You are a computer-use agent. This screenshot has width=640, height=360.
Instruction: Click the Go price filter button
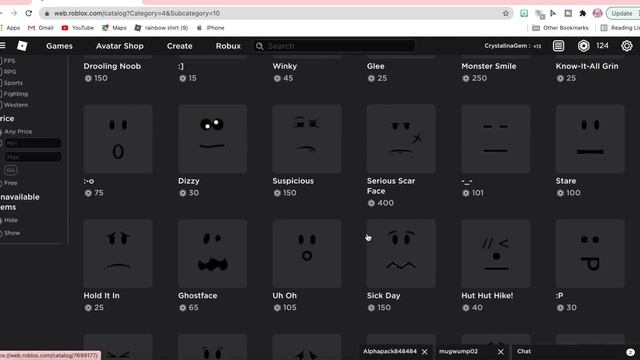(11, 170)
